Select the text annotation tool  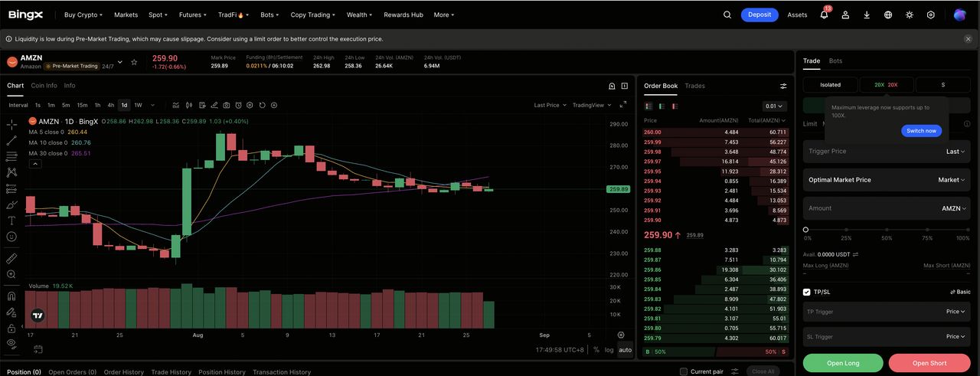point(11,221)
